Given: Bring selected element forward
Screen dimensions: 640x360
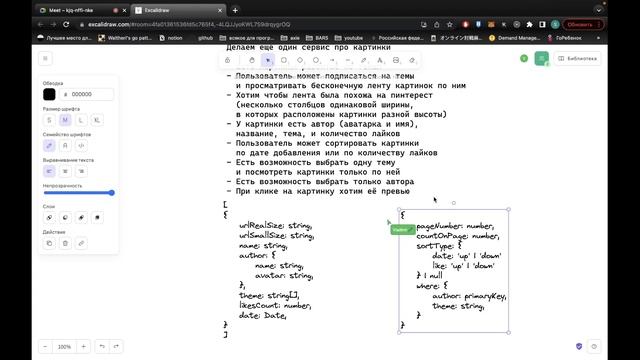Looking at the screenshot, I should [x=81, y=218].
